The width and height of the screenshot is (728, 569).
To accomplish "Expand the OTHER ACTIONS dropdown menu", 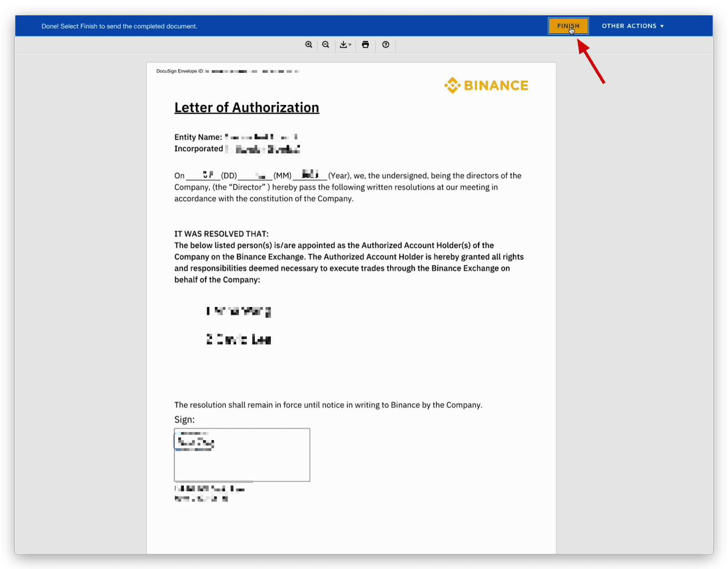I will tap(632, 26).
